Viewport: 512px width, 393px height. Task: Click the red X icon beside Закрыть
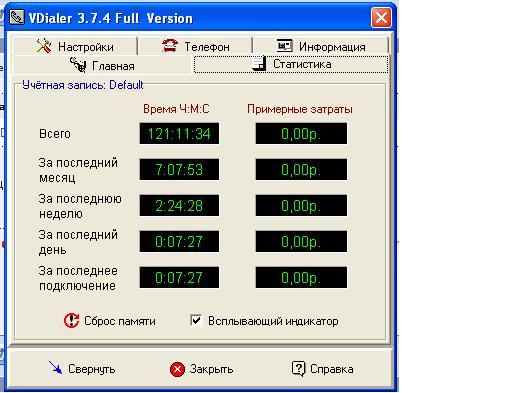tap(177, 369)
